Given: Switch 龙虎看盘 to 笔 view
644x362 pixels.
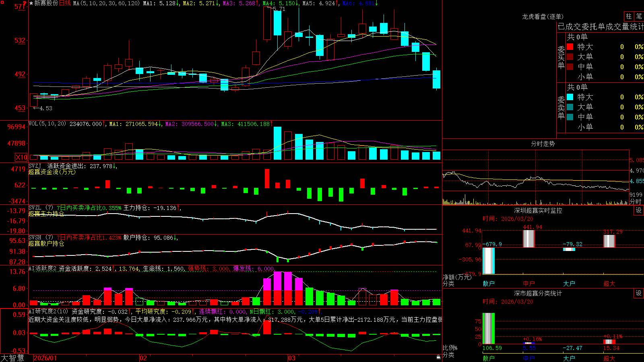Looking at the screenshot, I should tap(639, 16).
